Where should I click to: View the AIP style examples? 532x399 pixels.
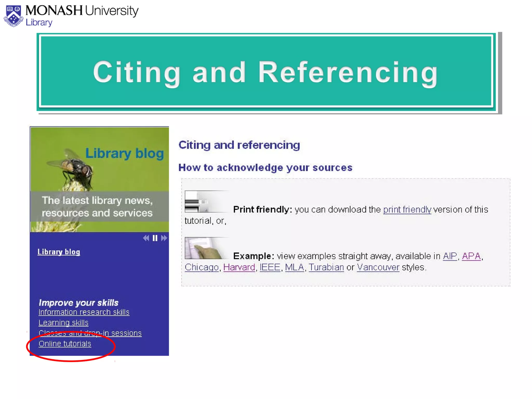click(x=450, y=256)
